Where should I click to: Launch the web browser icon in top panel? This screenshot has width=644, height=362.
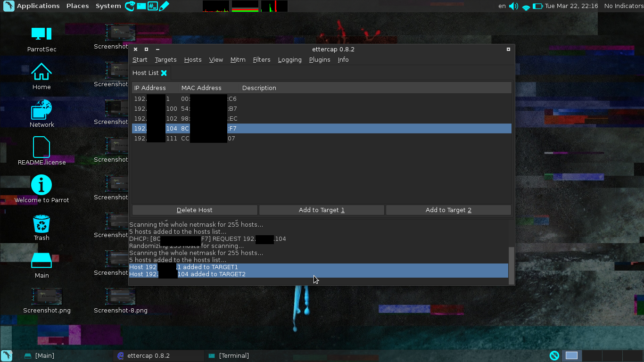[130, 6]
